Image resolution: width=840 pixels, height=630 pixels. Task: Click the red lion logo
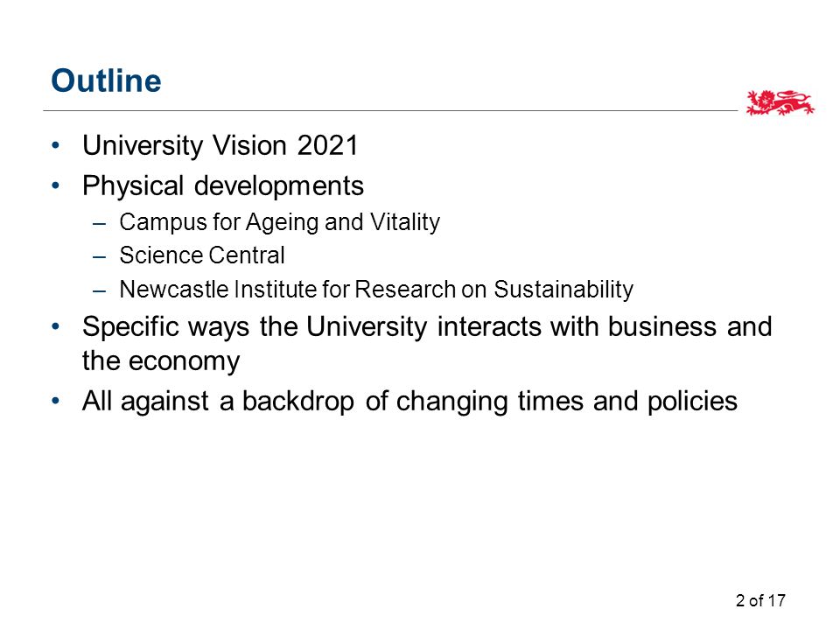tap(780, 102)
